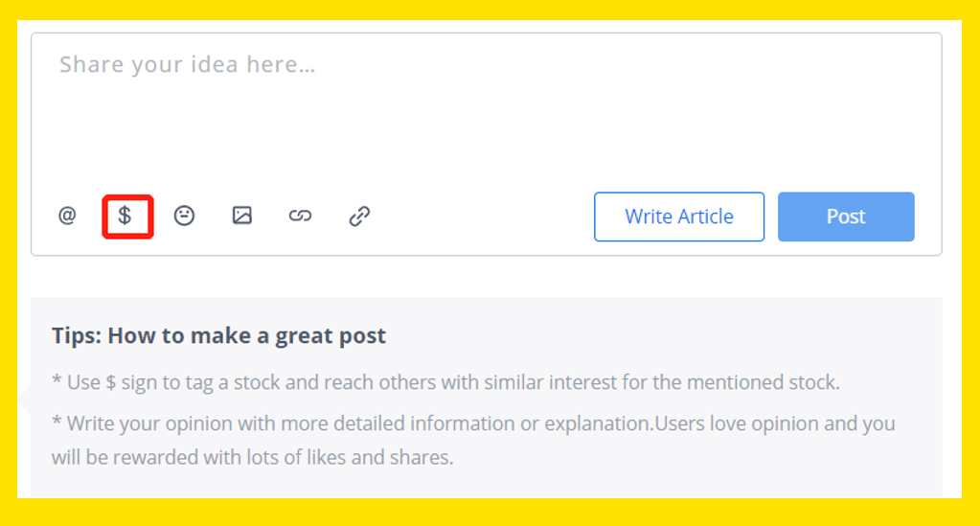Click the 'Tips: How to make a great post' heading
This screenshot has width=980, height=526.
(x=218, y=336)
